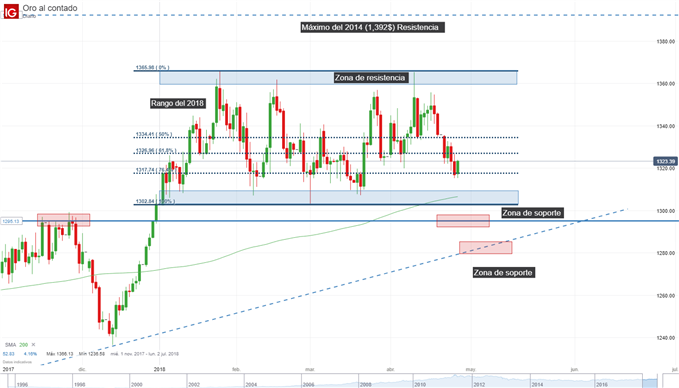Click the Fibonacci label '1302.84 (100%)'
This screenshot has height=388, width=679.
tap(155, 201)
